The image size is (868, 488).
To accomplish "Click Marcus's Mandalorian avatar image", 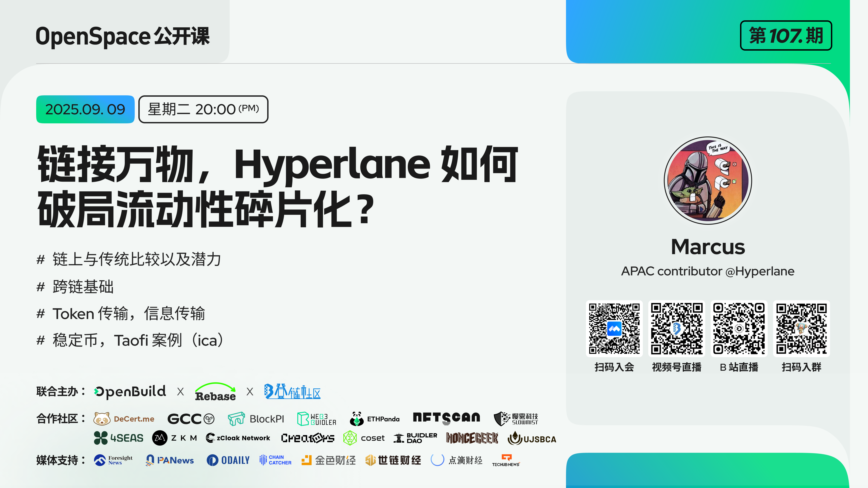I will tap(708, 181).
